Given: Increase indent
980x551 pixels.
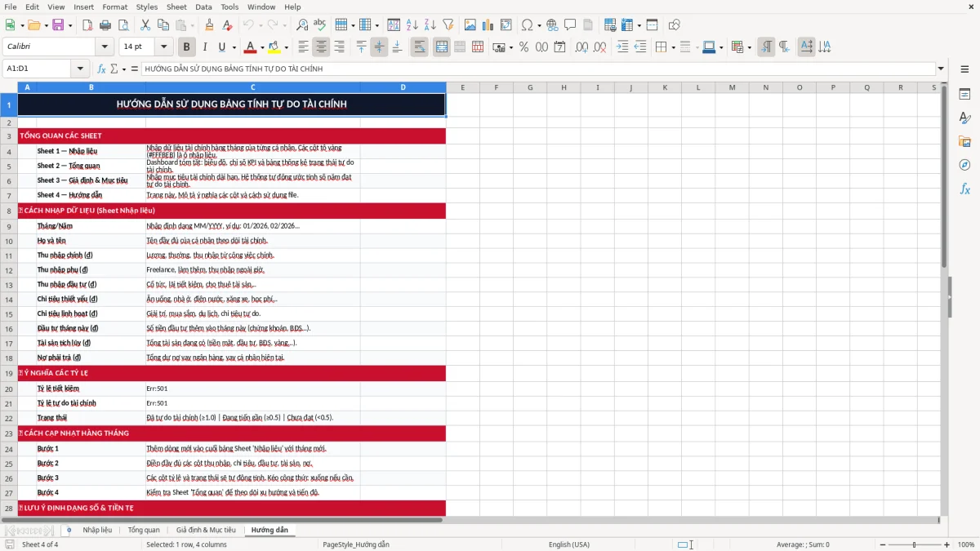Looking at the screenshot, I should 622,47.
